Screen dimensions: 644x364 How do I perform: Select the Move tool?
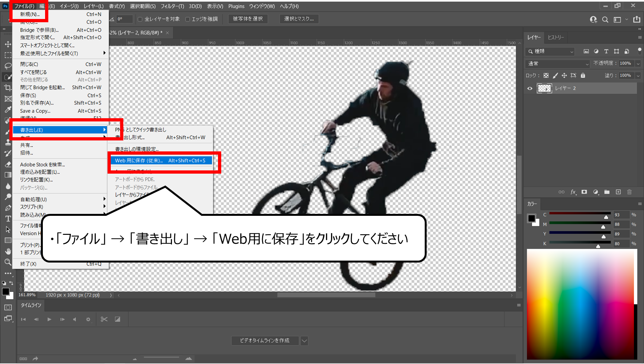coord(8,44)
